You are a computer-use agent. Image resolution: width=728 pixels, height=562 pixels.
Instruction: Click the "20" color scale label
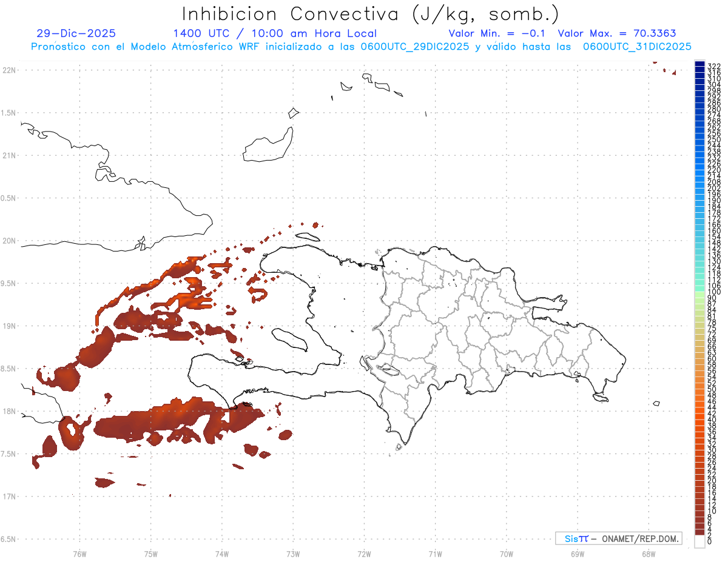(x=712, y=481)
